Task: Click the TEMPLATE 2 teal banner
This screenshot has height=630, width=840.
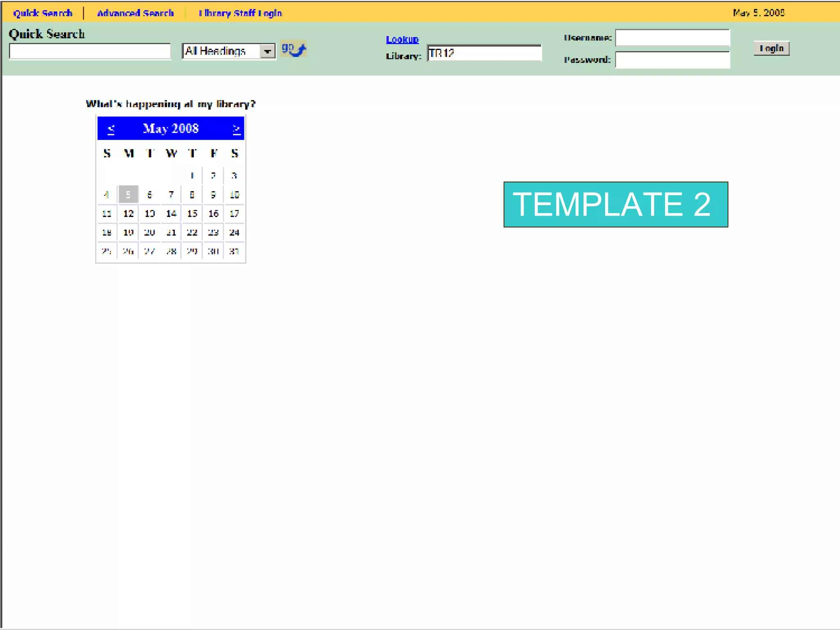Action: tap(616, 204)
